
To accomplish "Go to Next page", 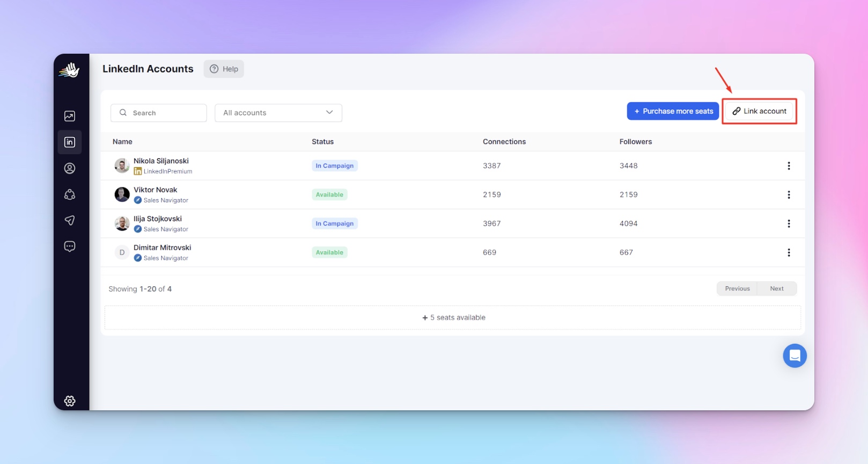I will click(x=777, y=288).
